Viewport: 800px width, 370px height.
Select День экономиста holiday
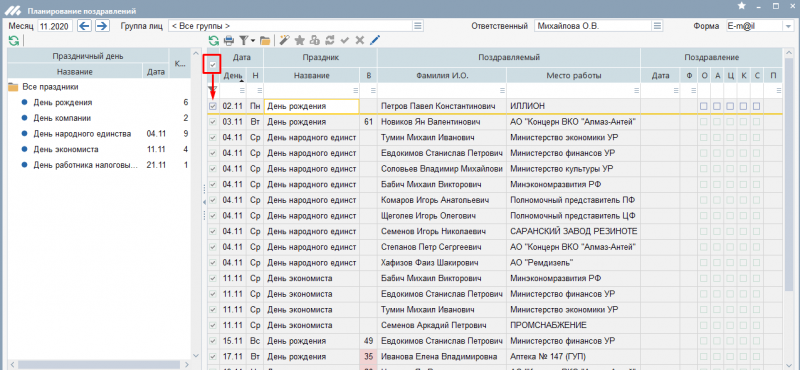[x=66, y=150]
